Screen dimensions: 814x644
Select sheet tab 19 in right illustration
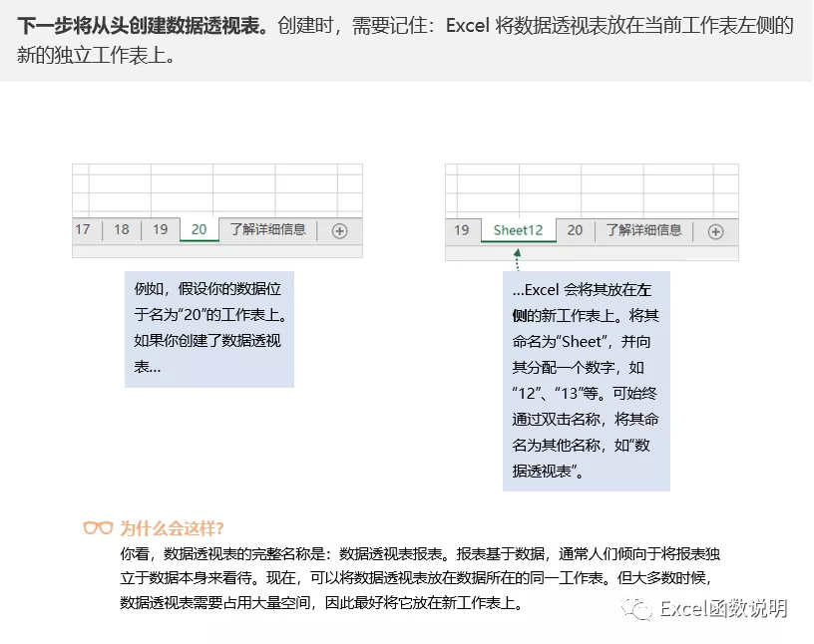pos(462,230)
